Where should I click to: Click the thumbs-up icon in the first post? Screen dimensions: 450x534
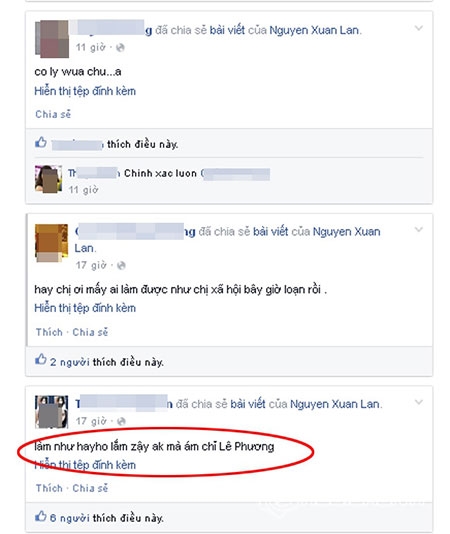(41, 142)
